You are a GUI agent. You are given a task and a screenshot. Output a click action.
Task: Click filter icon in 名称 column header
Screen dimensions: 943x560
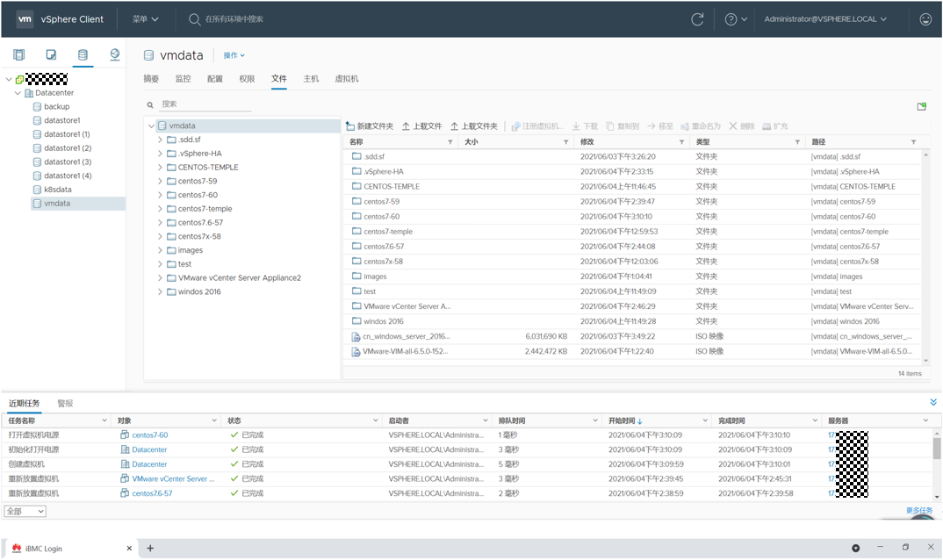tap(450, 142)
